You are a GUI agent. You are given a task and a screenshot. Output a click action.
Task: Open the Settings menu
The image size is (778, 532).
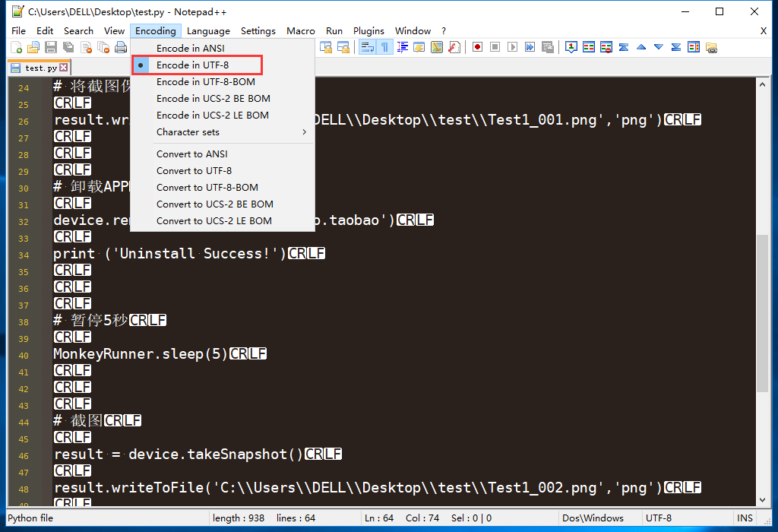click(258, 30)
